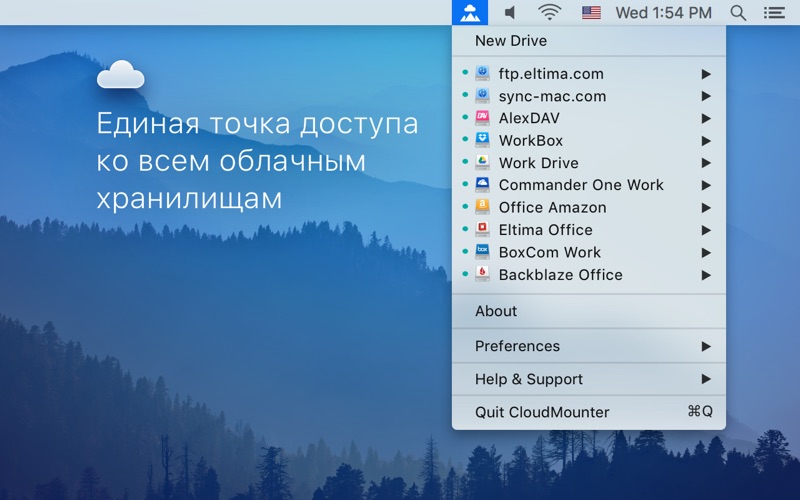Select Quit CloudMounter

click(542, 412)
